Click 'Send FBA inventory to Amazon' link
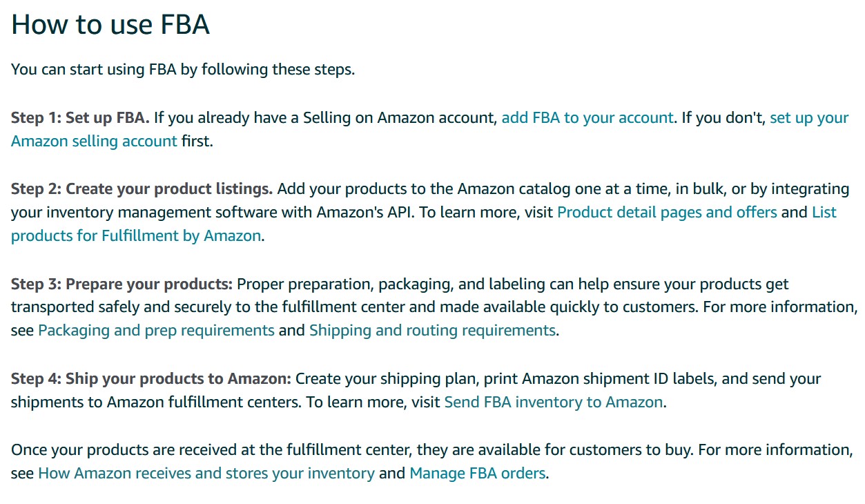Image resolution: width=865 pixels, height=504 pixels. coord(554,402)
